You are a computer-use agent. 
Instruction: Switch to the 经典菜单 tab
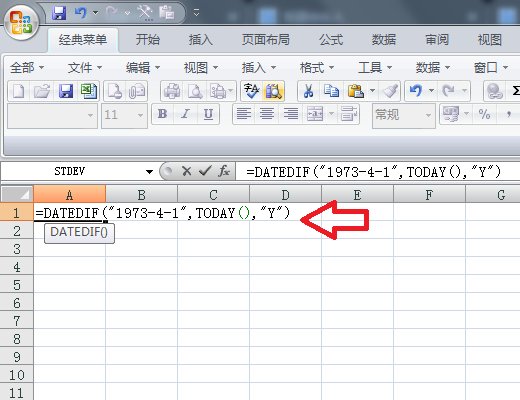pos(83,40)
